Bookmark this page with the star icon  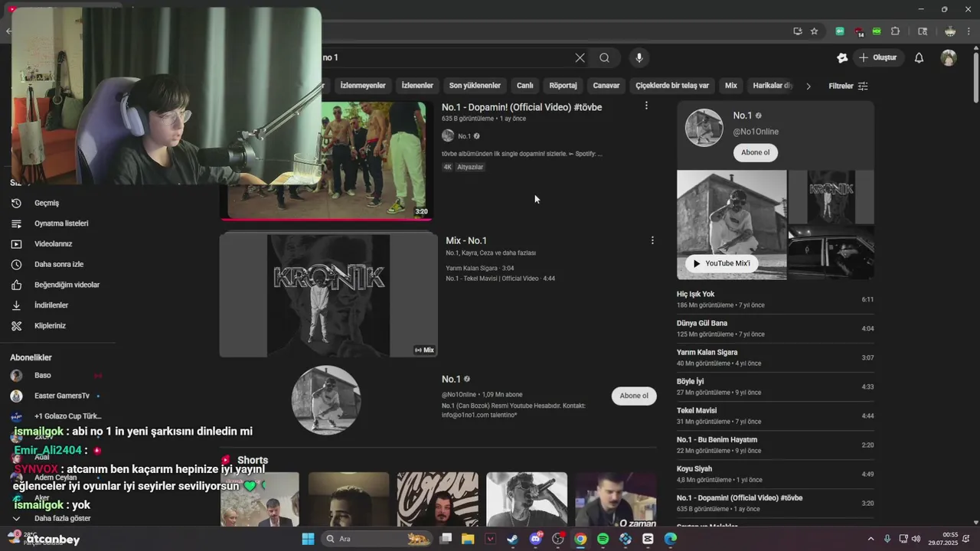[814, 31]
